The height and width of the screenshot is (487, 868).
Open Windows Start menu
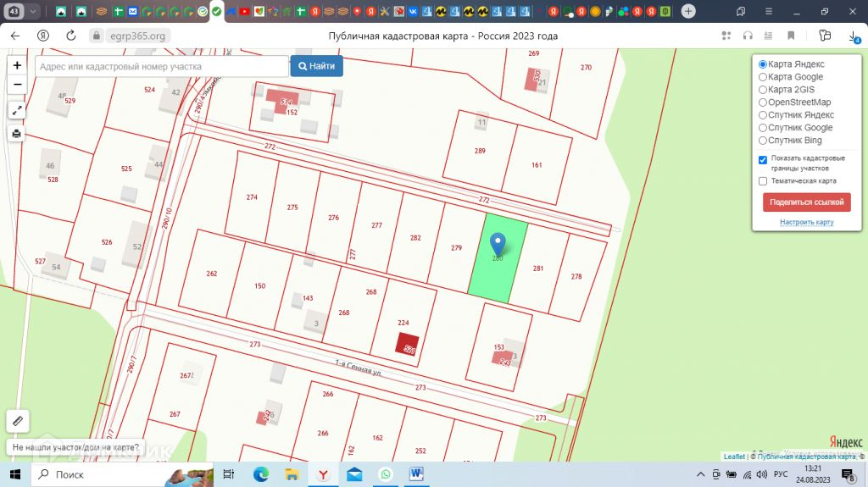[x=15, y=474]
